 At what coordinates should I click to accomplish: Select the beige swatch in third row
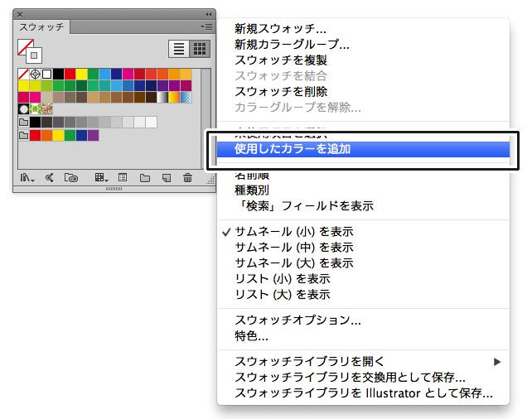47,97
